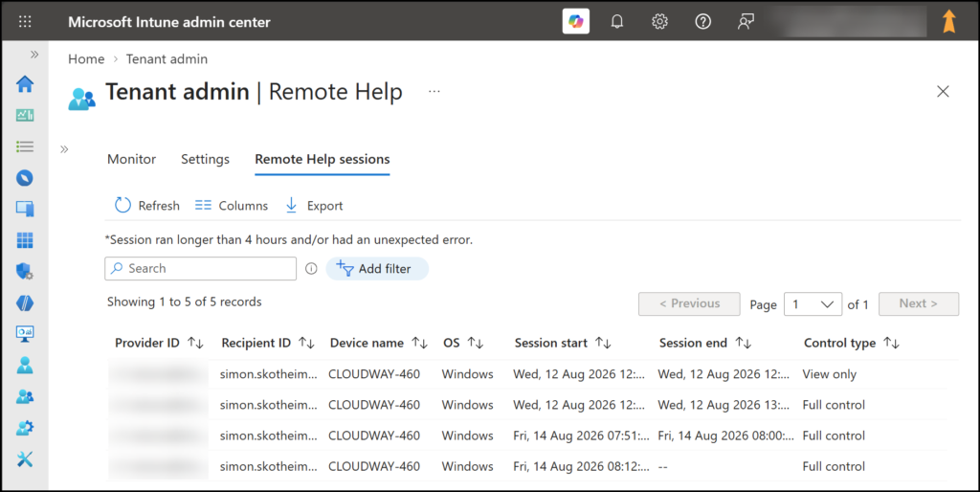
Task: Open the Columns chooser
Action: pyautogui.click(x=232, y=206)
